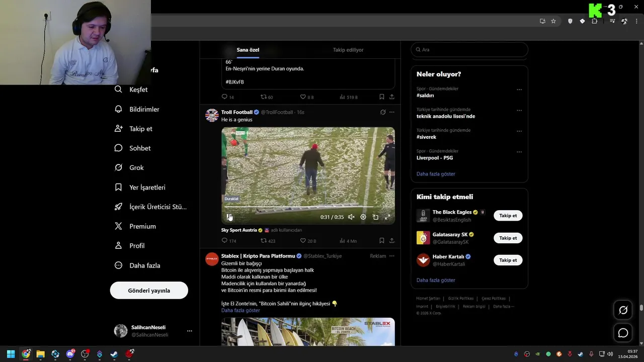Image resolution: width=644 pixels, height=362 pixels.
Task: Open Troll Football profile name link
Action: [x=237, y=112]
